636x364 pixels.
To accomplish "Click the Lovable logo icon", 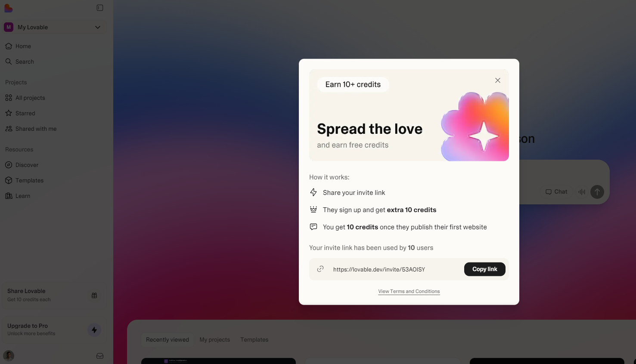I will click(x=8, y=8).
